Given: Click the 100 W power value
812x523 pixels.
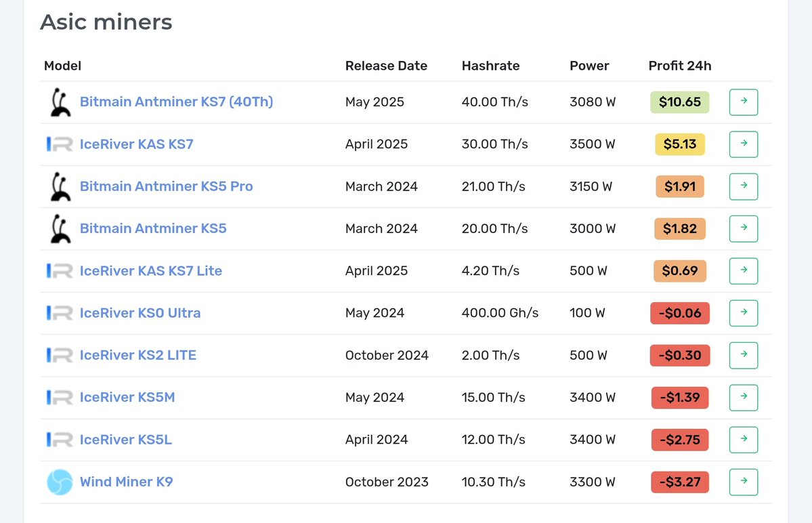Looking at the screenshot, I should (587, 313).
